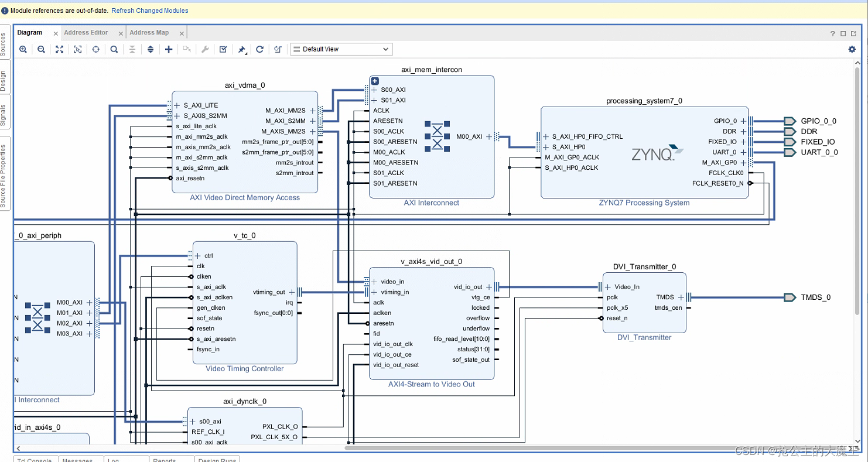Viewport: 868px width, 462px height.
Task: Click the Optimize Routing icon
Action: 278,49
